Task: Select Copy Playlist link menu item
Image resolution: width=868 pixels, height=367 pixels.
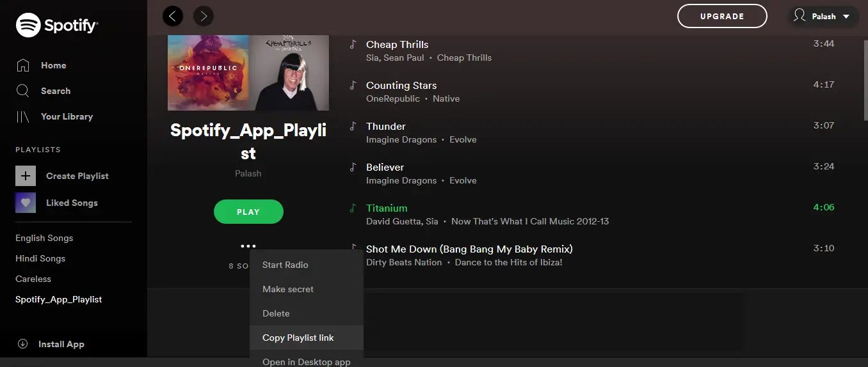Action: click(x=307, y=338)
